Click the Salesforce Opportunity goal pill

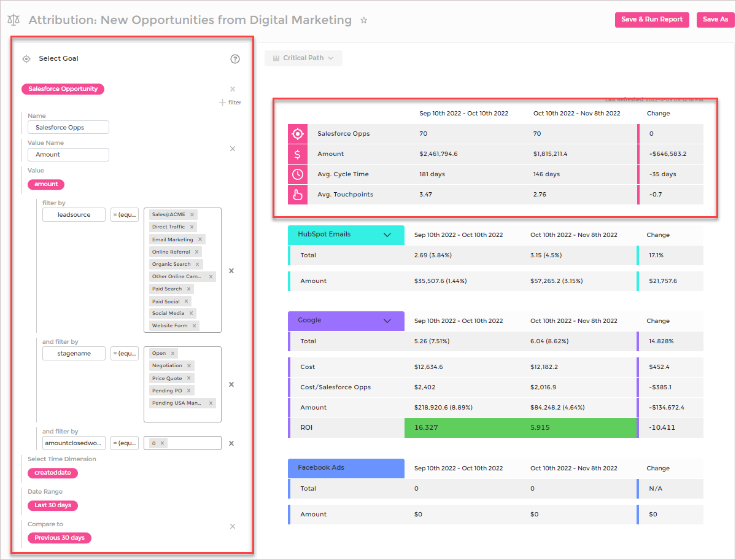pos(63,88)
